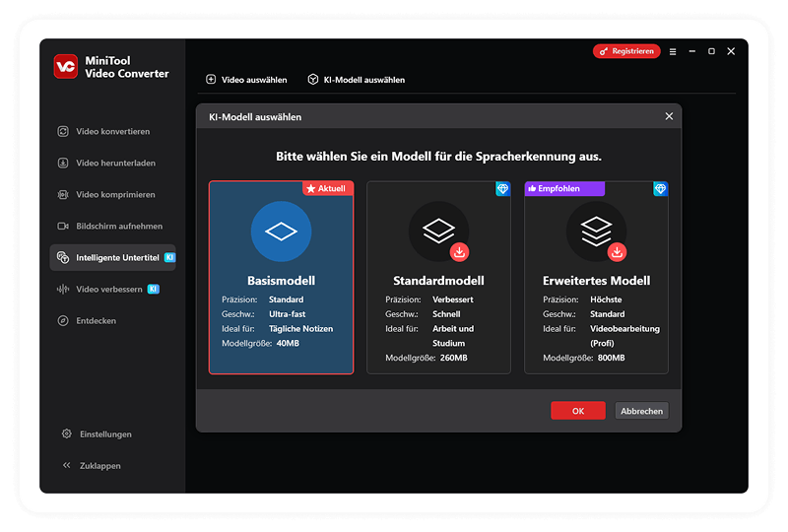Click the Zuklappen double-chevron icon

pyautogui.click(x=66, y=465)
